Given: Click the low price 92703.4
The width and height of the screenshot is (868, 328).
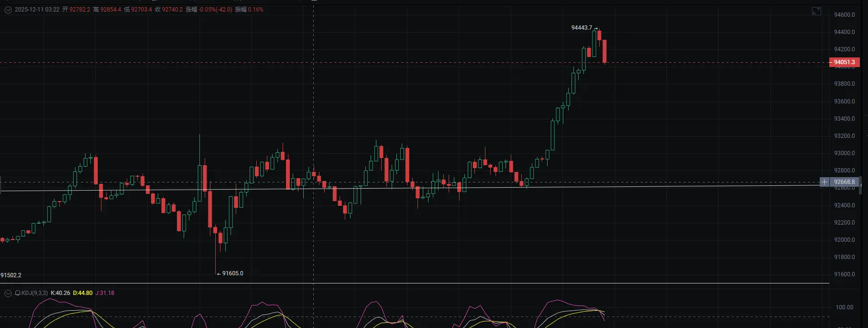Looking at the screenshot, I should pos(142,10).
